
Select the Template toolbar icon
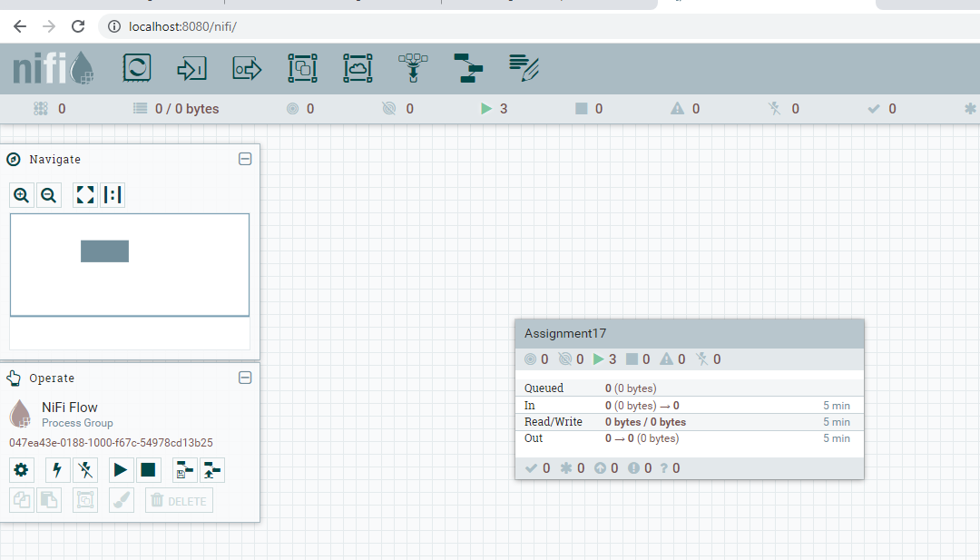[x=468, y=68]
